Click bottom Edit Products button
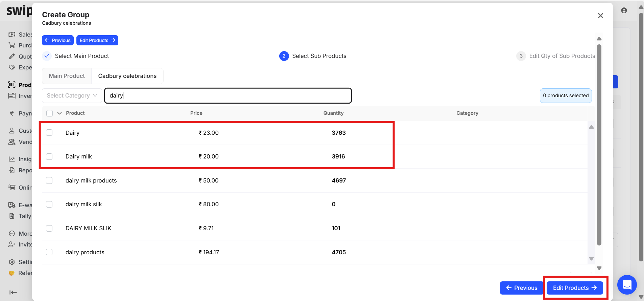Image resolution: width=644 pixels, height=301 pixels. [575, 288]
